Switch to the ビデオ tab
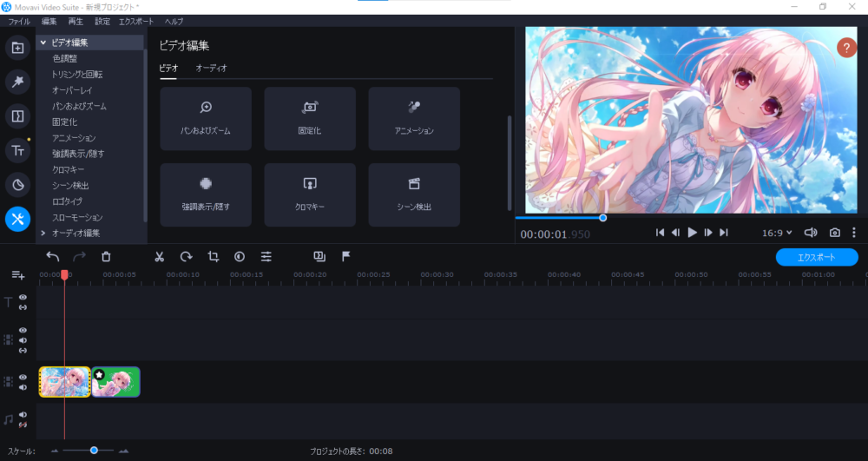Viewport: 868px width, 461px height. 169,68
